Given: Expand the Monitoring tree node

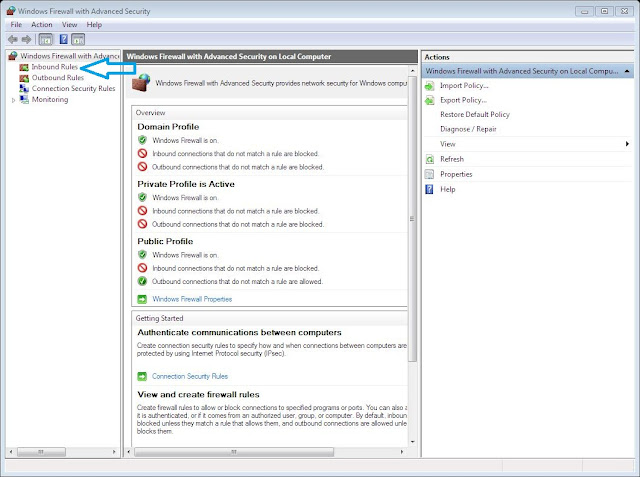Looking at the screenshot, I should point(13,100).
